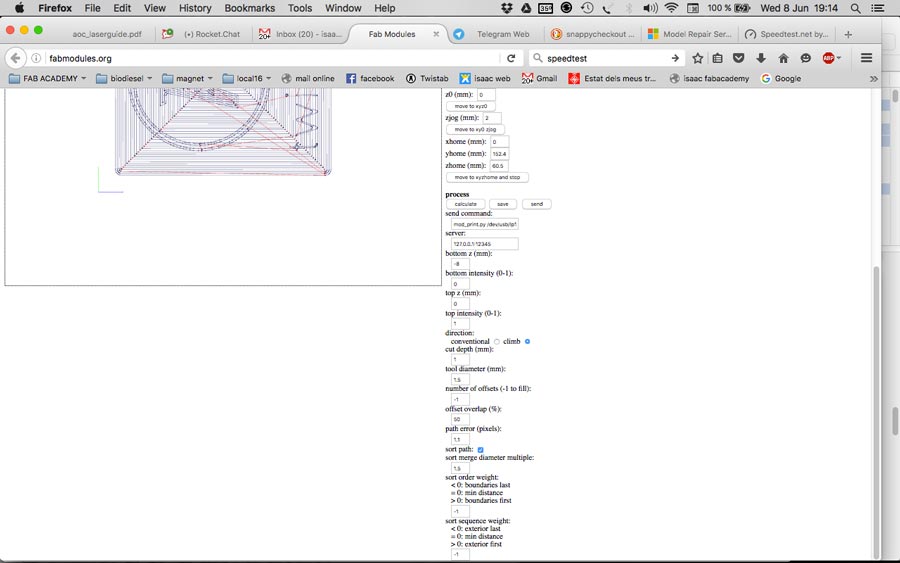This screenshot has height=563, width=900.
Task: Switch to the aoc_laserguide.pdf tab
Action: coord(107,34)
